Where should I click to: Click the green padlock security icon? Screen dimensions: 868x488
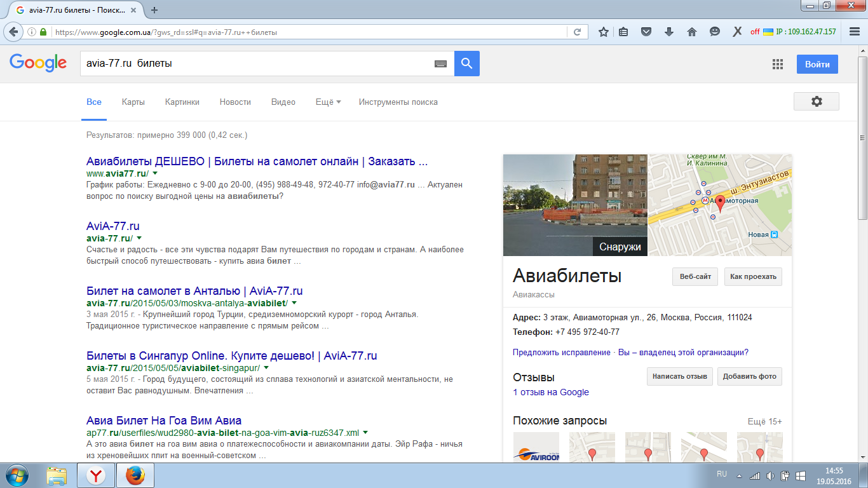pyautogui.click(x=43, y=32)
